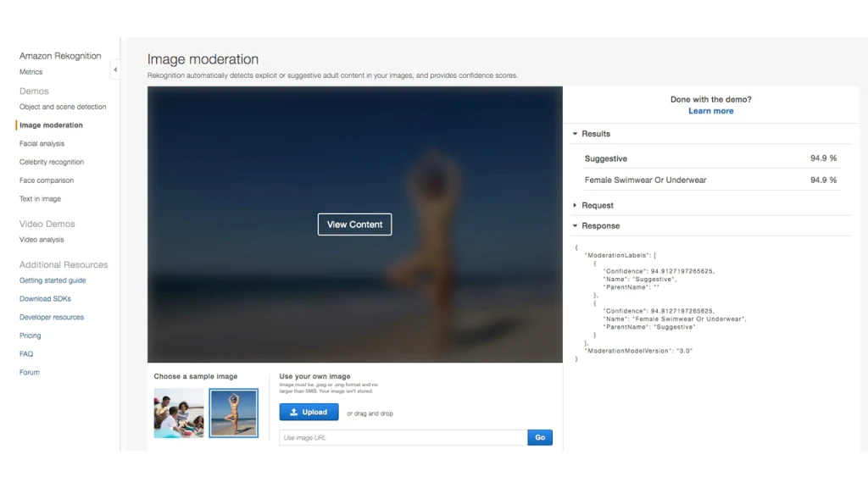Switch to Object and scene detection demo

pos(61,106)
